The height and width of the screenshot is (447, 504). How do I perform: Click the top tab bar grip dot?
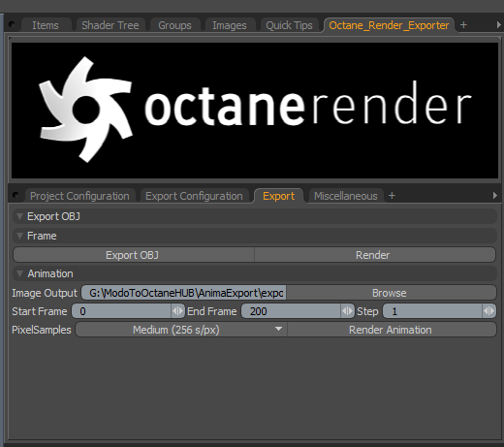click(x=12, y=24)
